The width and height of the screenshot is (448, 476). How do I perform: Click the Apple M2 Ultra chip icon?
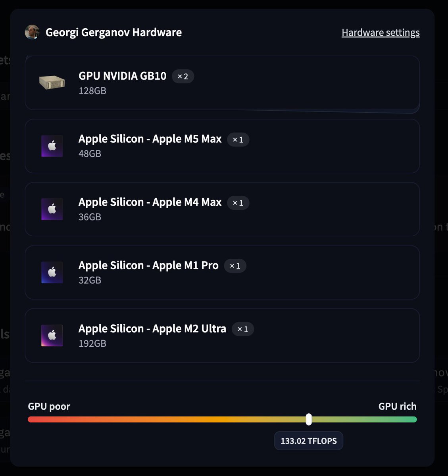[x=52, y=336]
